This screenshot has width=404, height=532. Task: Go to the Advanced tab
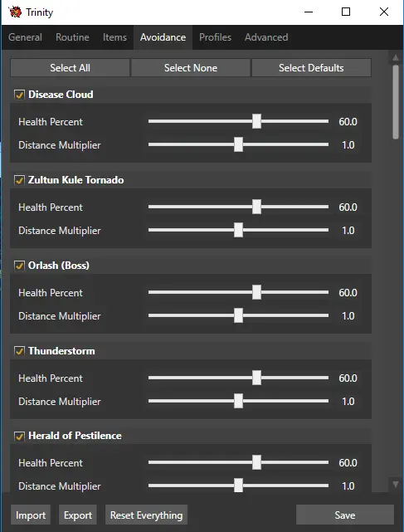point(266,37)
